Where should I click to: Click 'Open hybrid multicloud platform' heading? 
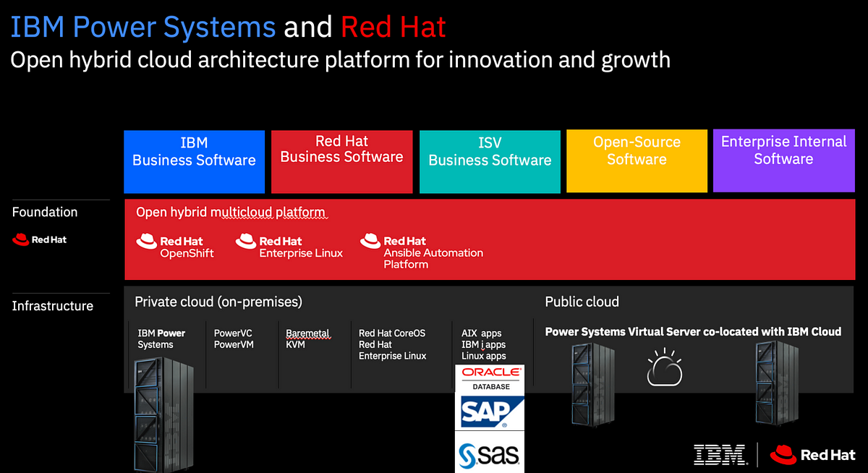pos(231,213)
